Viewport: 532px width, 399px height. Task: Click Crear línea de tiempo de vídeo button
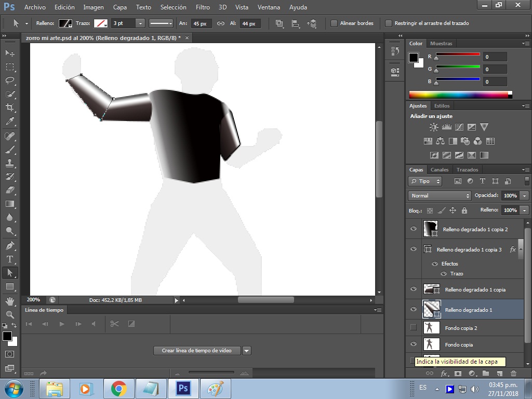coord(197,351)
